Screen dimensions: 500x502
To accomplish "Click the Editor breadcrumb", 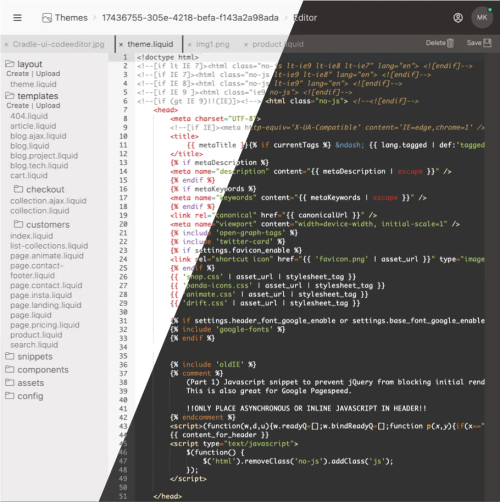I will 305,18.
